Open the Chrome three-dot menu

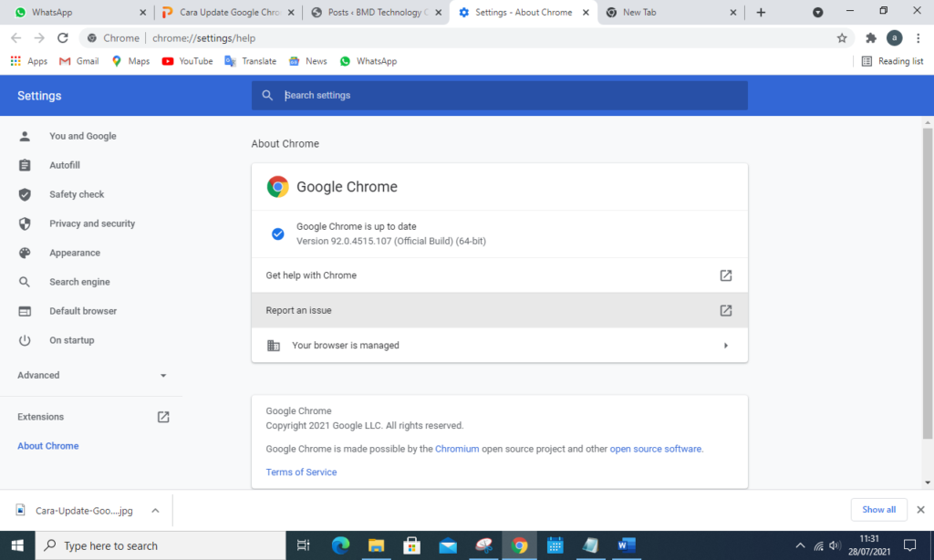tap(918, 37)
